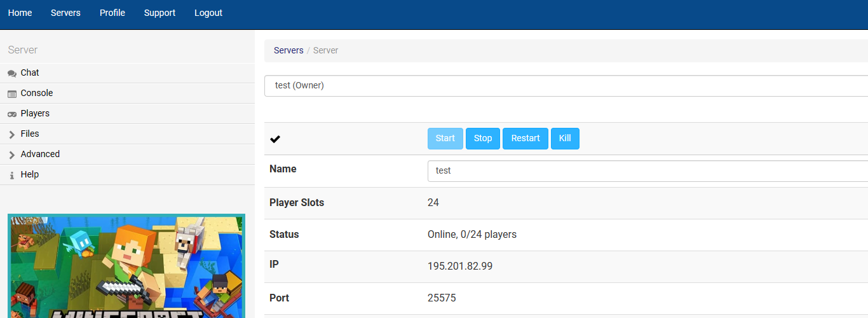The image size is (868, 318).
Task: Open the Servers menu in top navigation
Action: pyautogui.click(x=65, y=13)
